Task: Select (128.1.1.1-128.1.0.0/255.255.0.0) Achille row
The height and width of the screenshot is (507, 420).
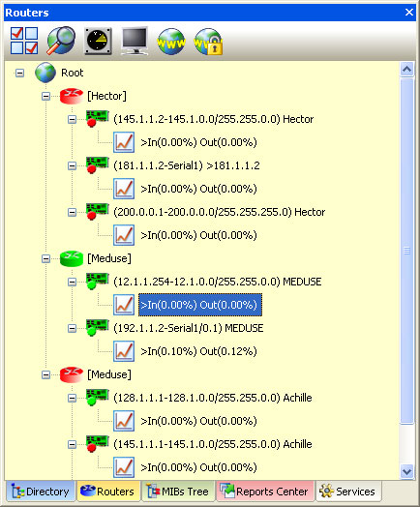Action: [x=213, y=398]
